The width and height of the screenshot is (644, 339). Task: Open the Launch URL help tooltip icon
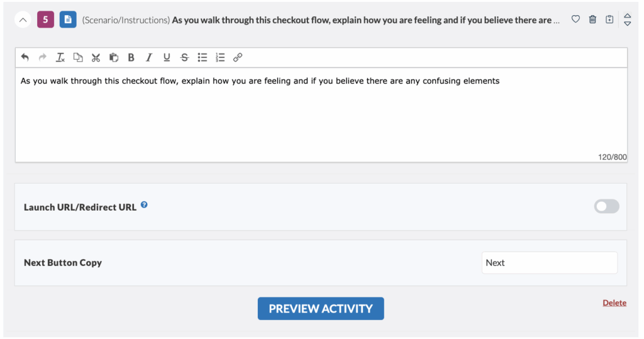(x=144, y=205)
